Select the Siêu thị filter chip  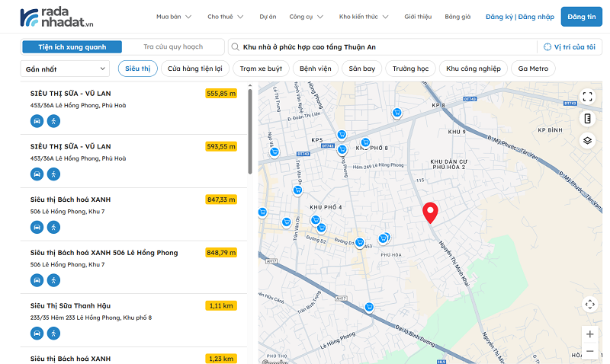pyautogui.click(x=137, y=69)
